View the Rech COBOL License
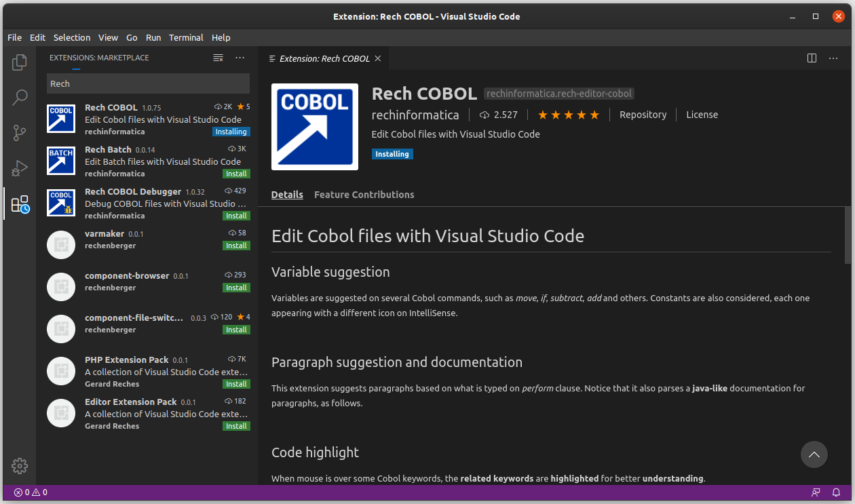The height and width of the screenshot is (504, 855). click(702, 115)
